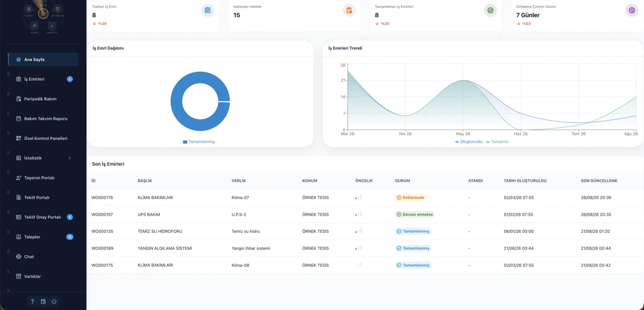Toggle Oluşturuldu series in trend chart legend

[x=469, y=142]
